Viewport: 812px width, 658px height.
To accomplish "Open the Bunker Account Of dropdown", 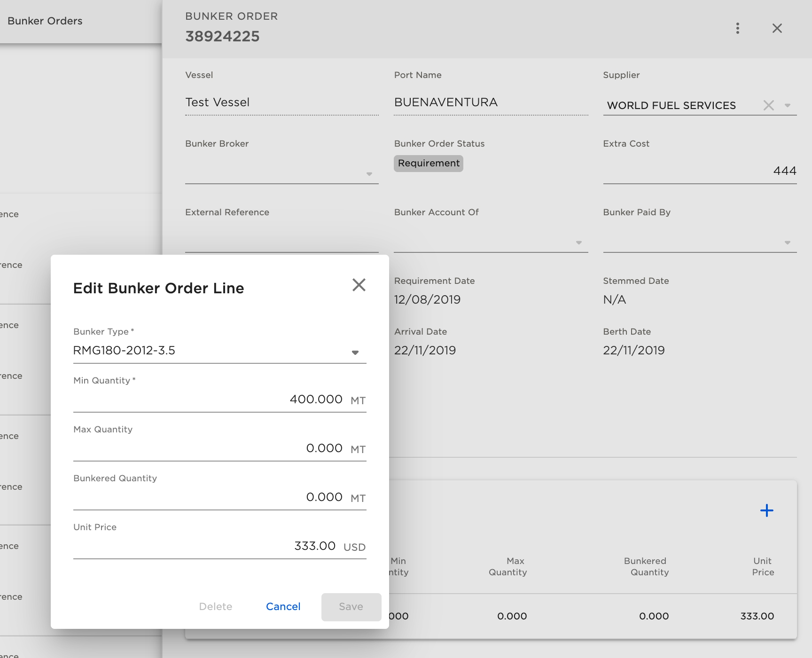I will pyautogui.click(x=578, y=243).
